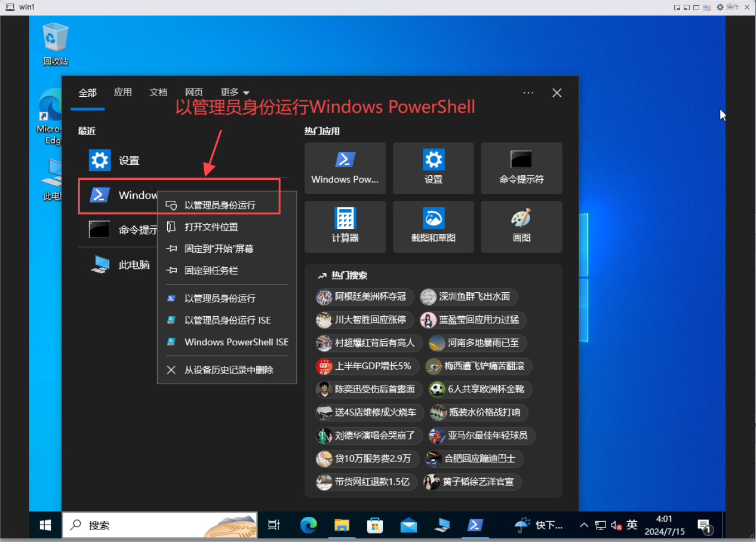Open 截图和草图 tile

pyautogui.click(x=433, y=226)
